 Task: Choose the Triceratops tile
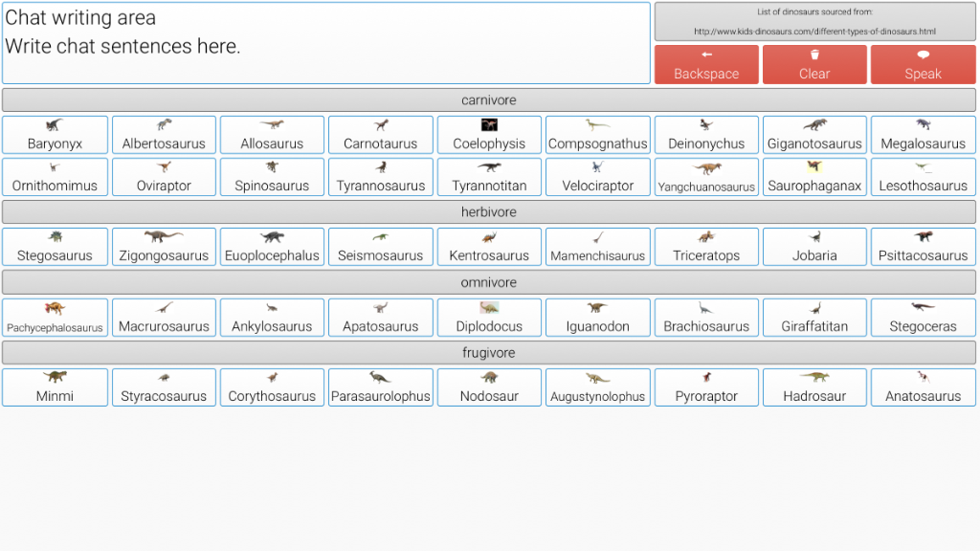pyautogui.click(x=706, y=247)
